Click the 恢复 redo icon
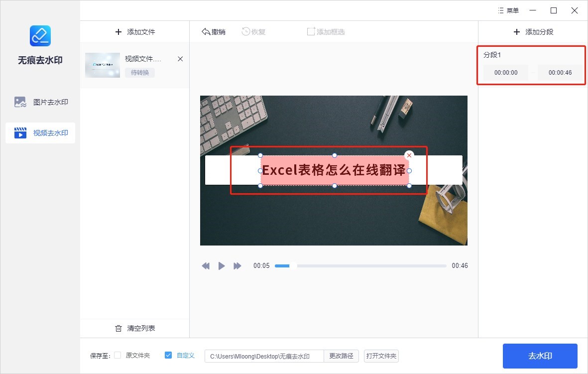 pos(246,32)
